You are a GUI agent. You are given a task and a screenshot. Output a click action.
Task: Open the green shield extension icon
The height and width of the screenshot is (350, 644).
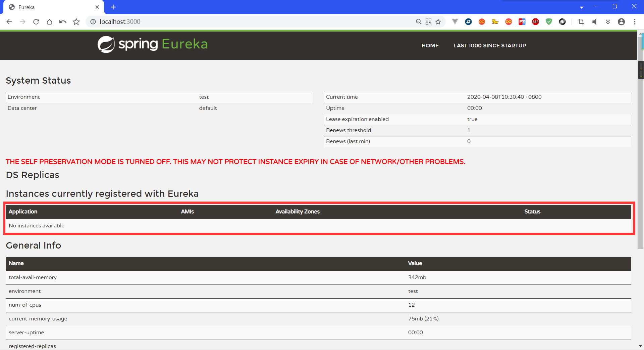tap(549, 22)
